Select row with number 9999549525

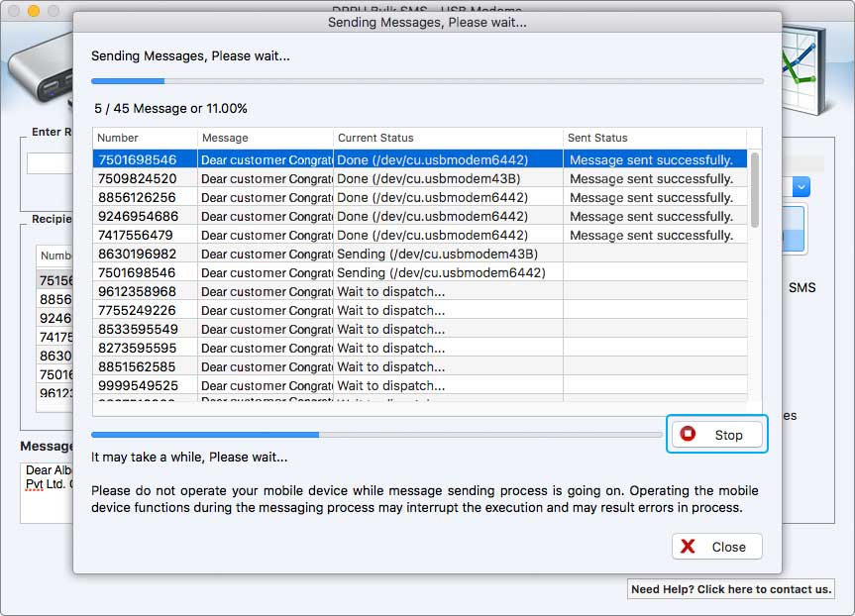pos(420,385)
